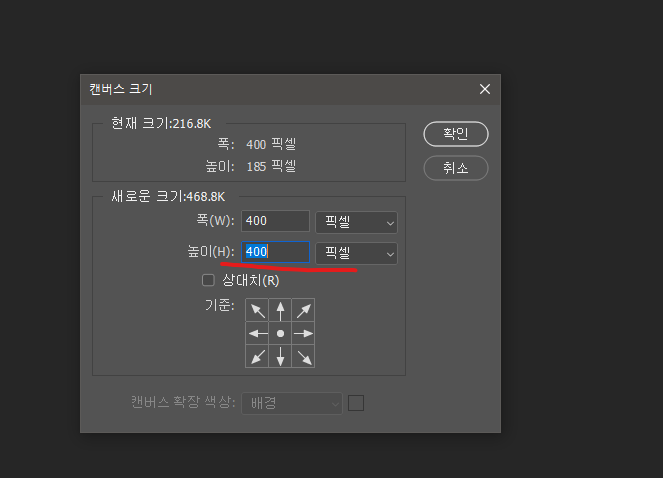Open the 폭(W) unit dropdown
This screenshot has height=478, width=663.
coord(356,222)
